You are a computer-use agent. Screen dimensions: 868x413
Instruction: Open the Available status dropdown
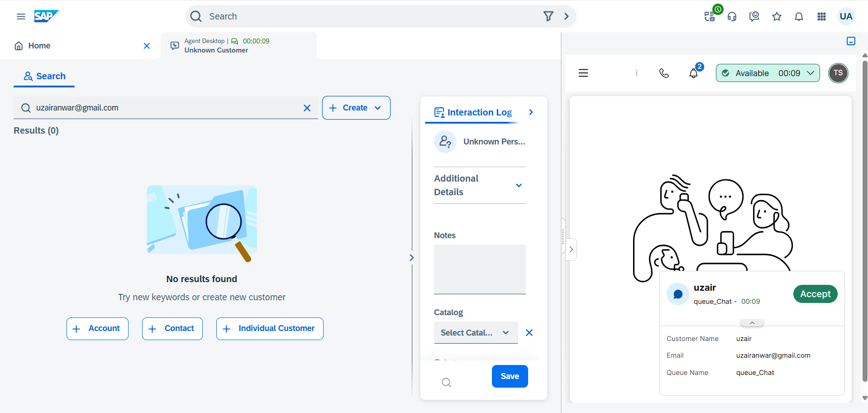(x=768, y=73)
